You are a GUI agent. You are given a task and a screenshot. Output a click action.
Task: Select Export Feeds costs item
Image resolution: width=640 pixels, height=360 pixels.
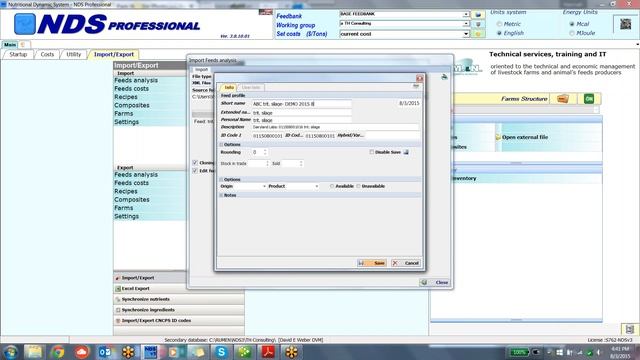pyautogui.click(x=131, y=183)
